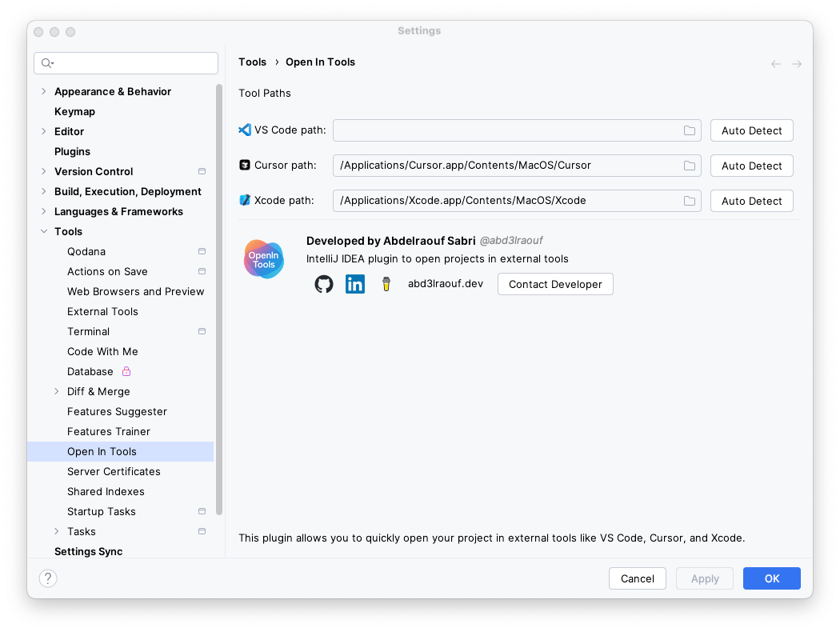Click the settings search field
The height and width of the screenshot is (632, 840).
(x=126, y=62)
